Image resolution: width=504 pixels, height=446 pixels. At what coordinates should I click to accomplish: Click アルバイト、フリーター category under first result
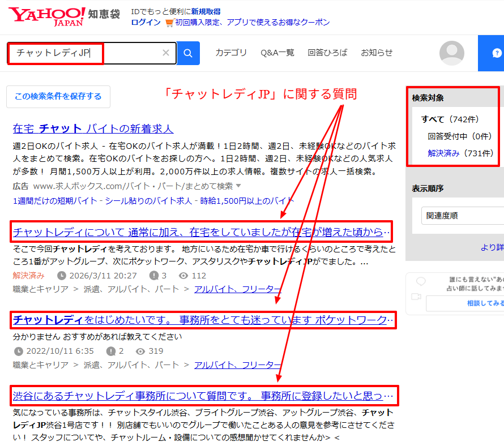238,289
